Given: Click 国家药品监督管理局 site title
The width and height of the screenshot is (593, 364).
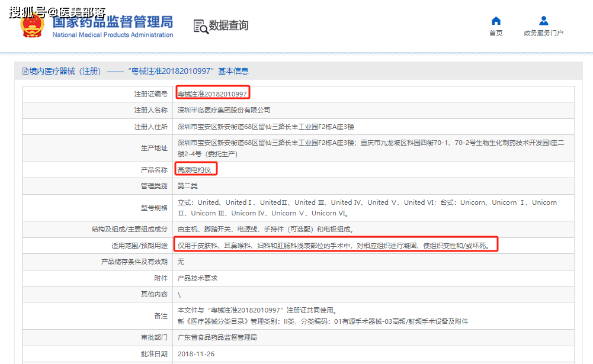Looking at the screenshot, I should (x=113, y=22).
